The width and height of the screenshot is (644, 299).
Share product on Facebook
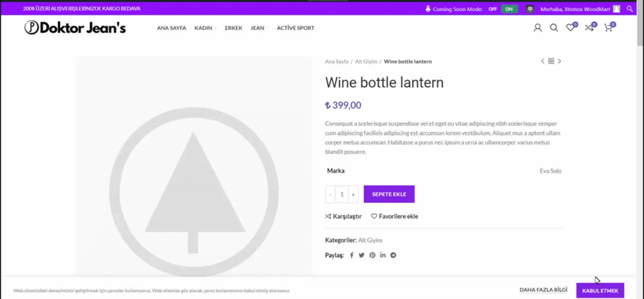(x=352, y=255)
